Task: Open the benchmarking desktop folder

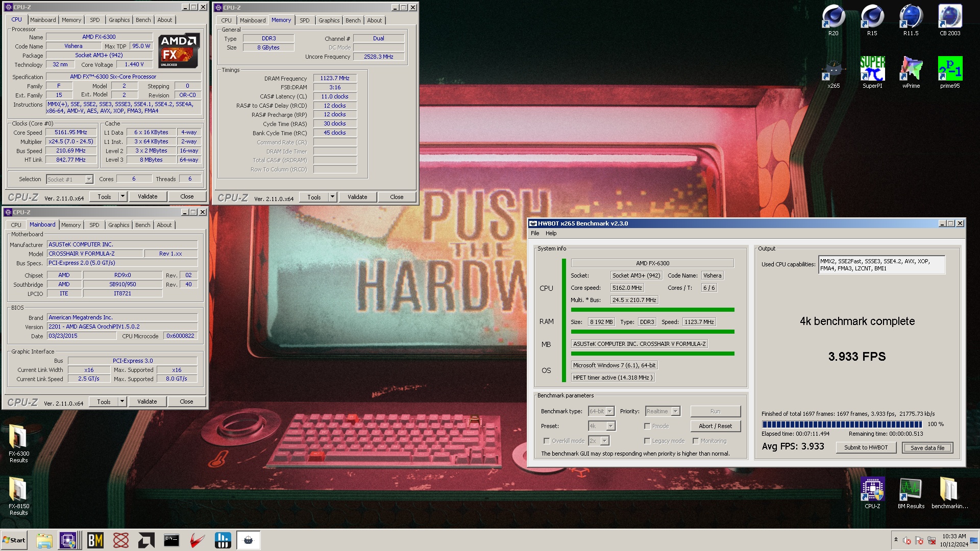Action: click(949, 493)
